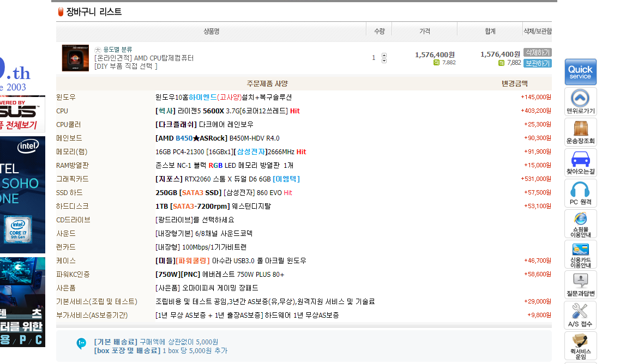
Task: Click the 광드라이브를 선택하세요 entry
Action: (x=195, y=220)
